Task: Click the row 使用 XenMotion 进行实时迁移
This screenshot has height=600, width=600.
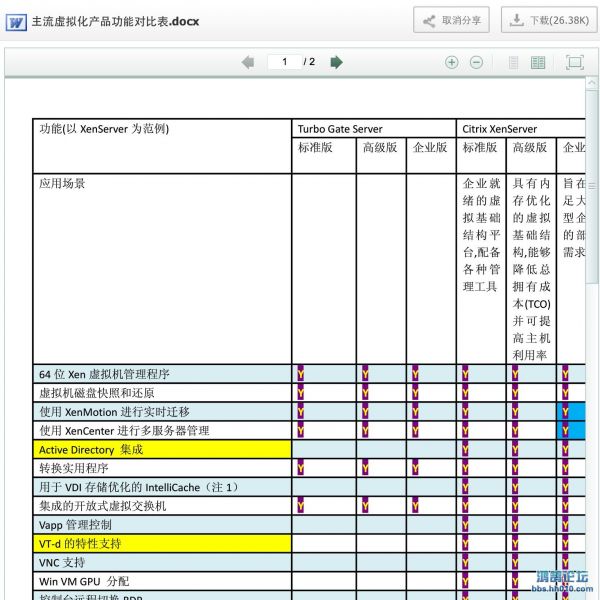Action: point(162,412)
